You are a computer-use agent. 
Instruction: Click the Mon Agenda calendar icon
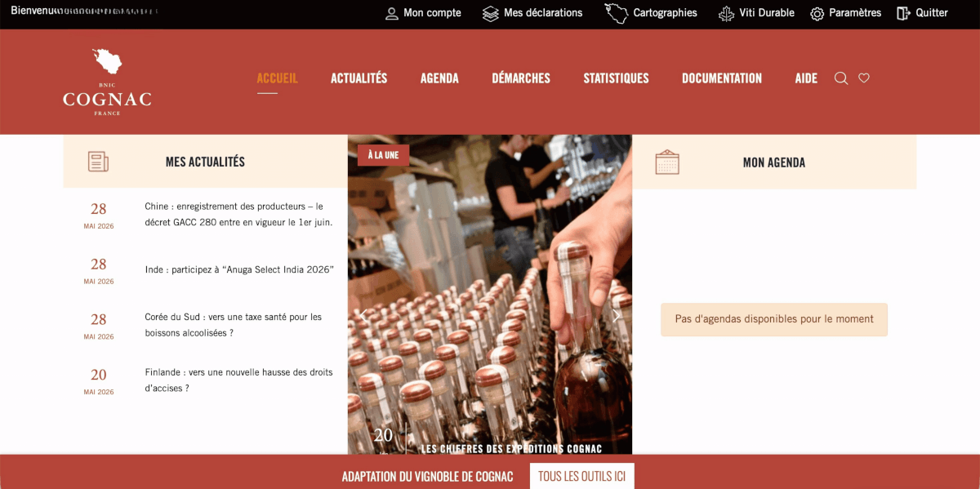[x=667, y=162]
